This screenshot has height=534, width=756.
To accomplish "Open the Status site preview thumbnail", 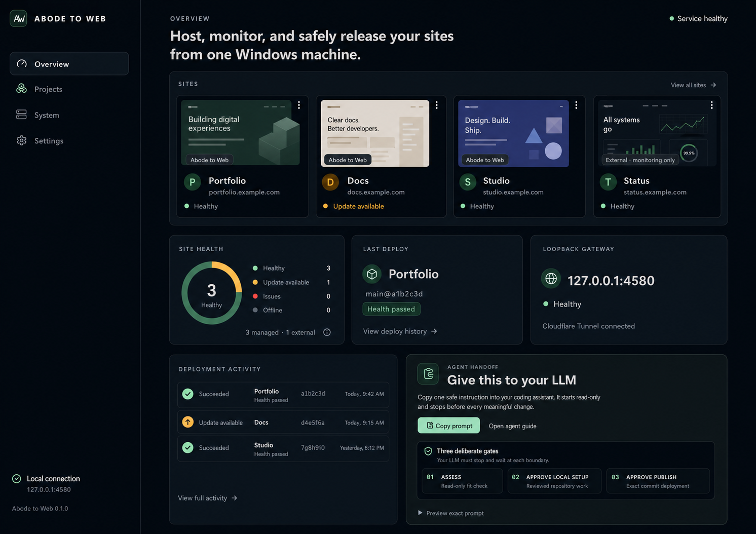I will 657,133.
